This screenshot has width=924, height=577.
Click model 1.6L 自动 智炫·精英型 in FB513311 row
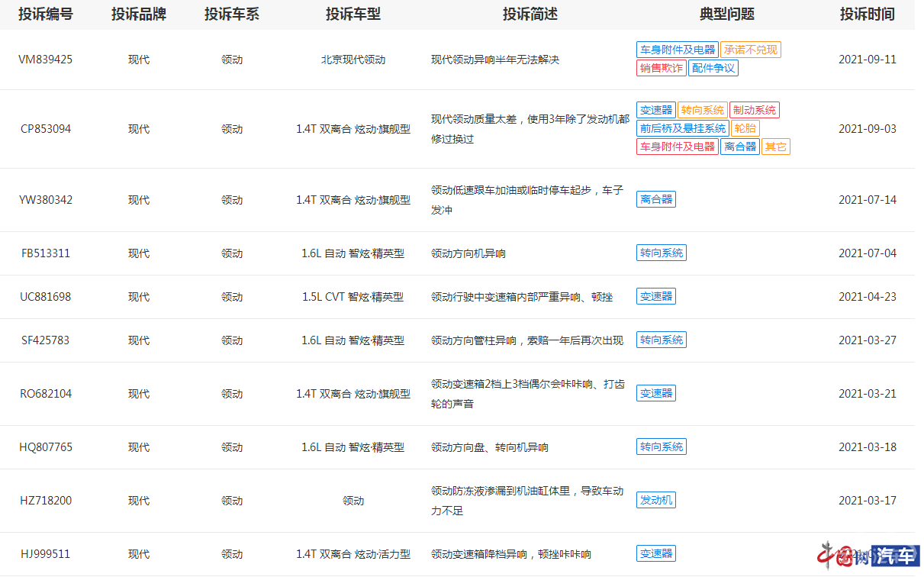click(x=353, y=253)
